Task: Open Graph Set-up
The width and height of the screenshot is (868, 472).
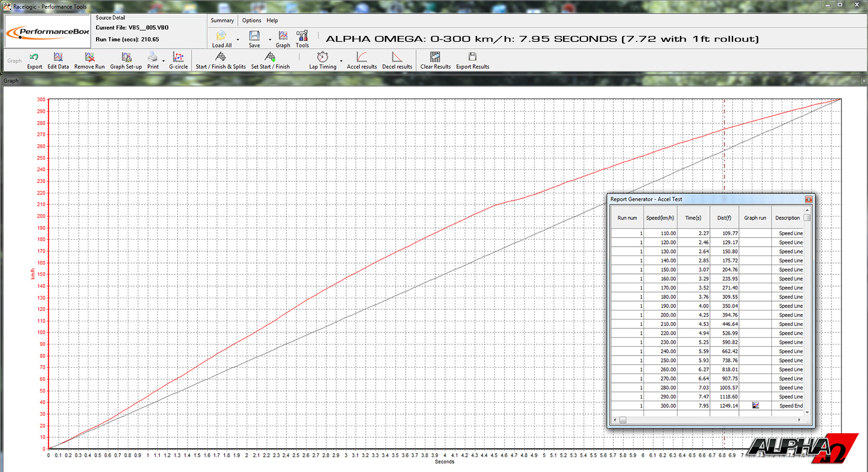Action: 126,57
